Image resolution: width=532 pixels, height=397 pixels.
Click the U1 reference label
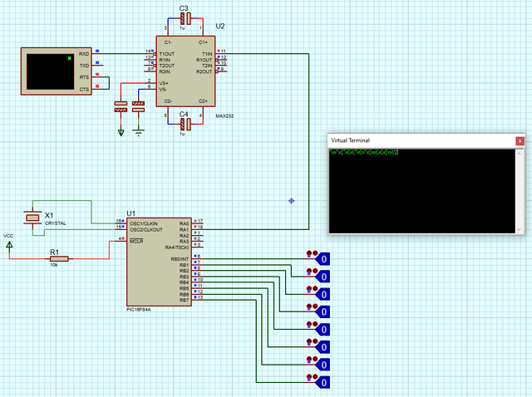coord(131,213)
